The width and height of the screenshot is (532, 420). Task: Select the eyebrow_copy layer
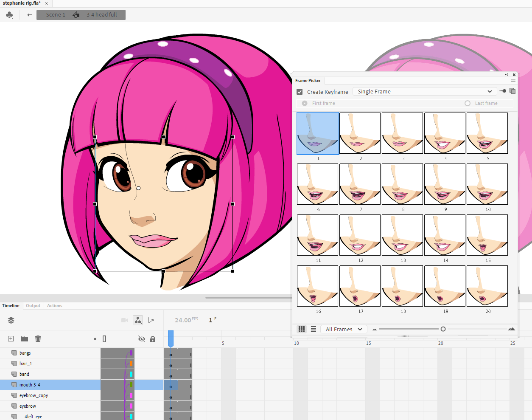[x=34, y=395]
